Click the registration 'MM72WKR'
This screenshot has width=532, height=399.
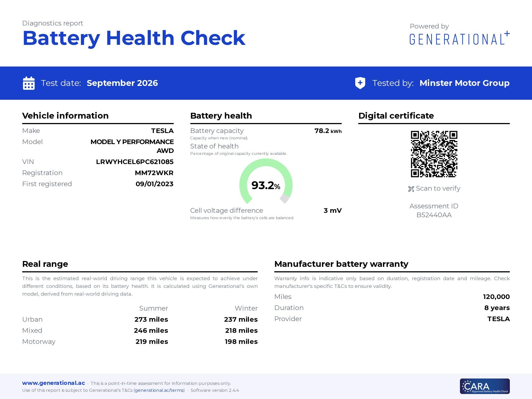(x=154, y=173)
